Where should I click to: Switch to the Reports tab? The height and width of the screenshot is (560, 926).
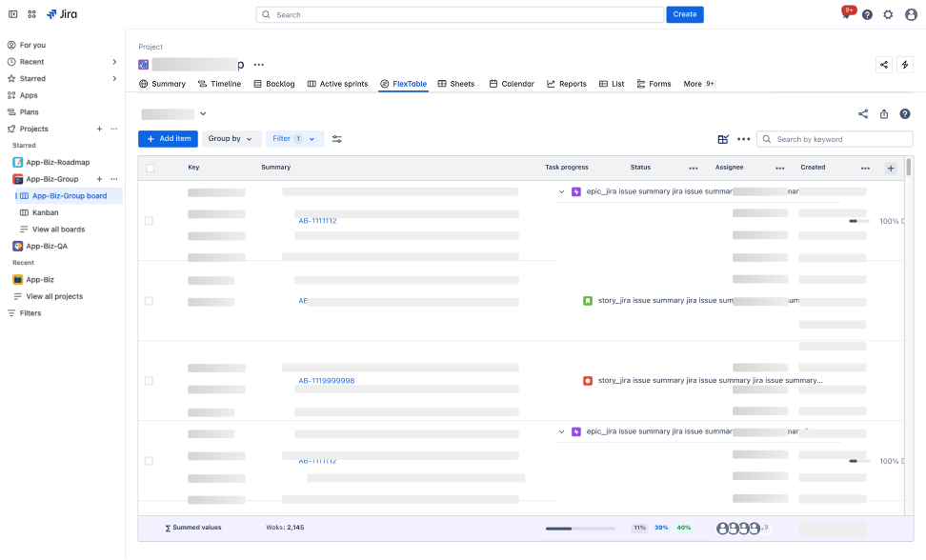[x=566, y=84]
